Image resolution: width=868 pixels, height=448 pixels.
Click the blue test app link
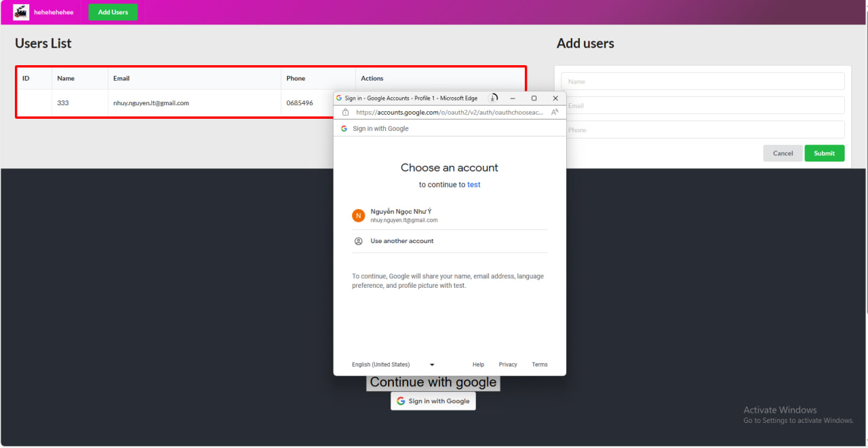tap(473, 185)
